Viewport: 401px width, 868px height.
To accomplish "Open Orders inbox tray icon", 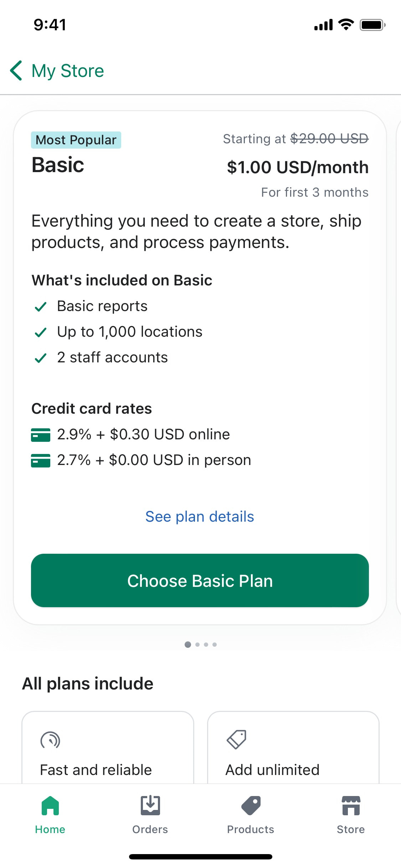I will pos(150,806).
